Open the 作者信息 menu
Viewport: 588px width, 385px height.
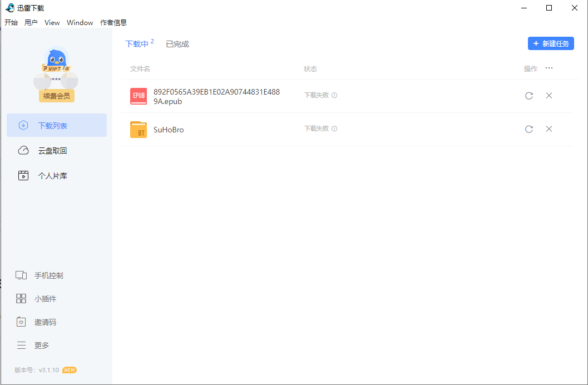tap(113, 22)
